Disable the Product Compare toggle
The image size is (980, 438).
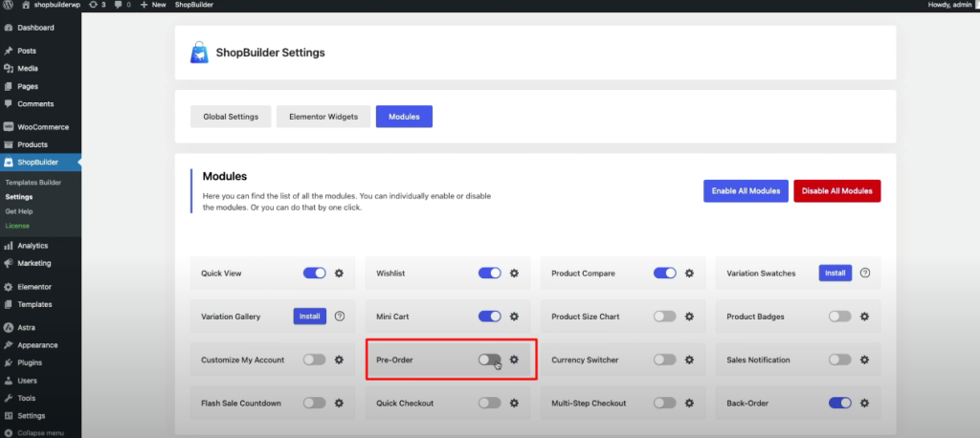coord(665,274)
